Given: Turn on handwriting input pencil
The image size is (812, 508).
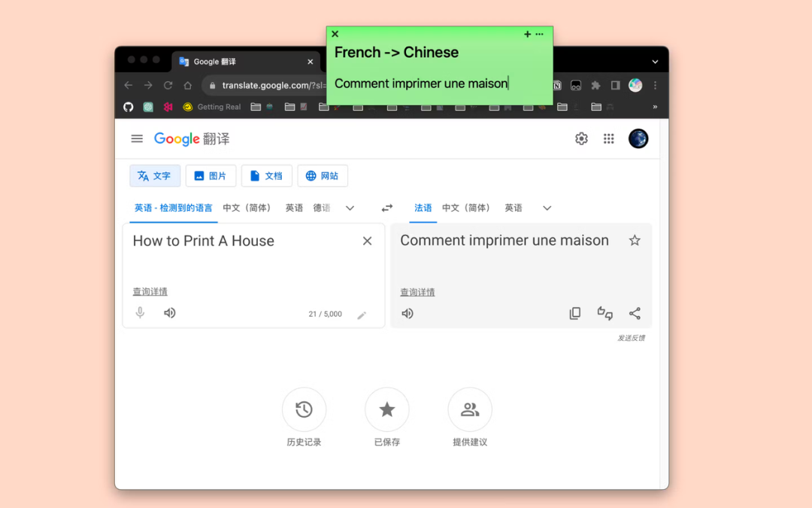Looking at the screenshot, I should coord(362,315).
